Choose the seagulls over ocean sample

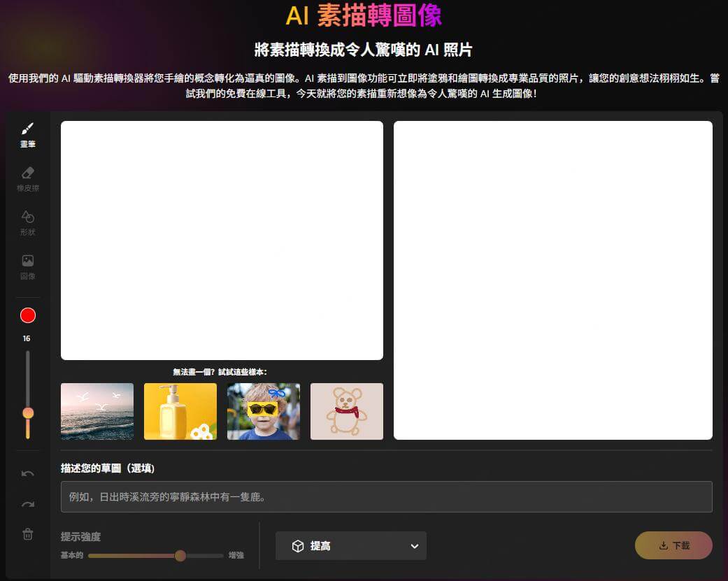point(97,411)
